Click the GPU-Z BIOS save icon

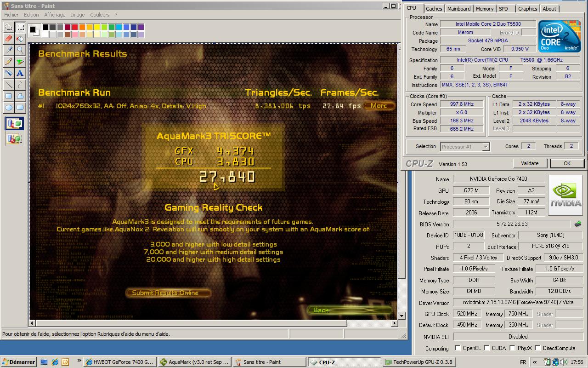pyautogui.click(x=578, y=224)
